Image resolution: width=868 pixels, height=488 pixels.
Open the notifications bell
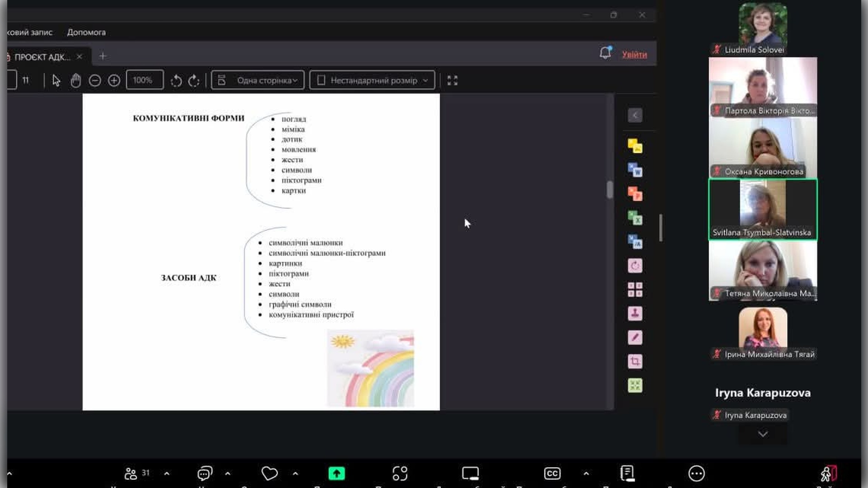[x=605, y=53]
